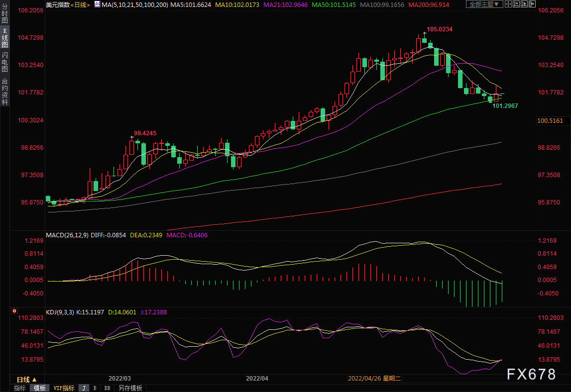The height and width of the screenshot is (392, 571).
Task: Click the K:15.1197 value
Action: pyautogui.click(x=90, y=312)
